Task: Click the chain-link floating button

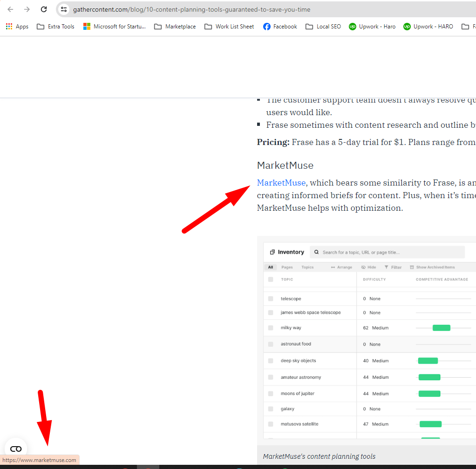Action: (16, 449)
